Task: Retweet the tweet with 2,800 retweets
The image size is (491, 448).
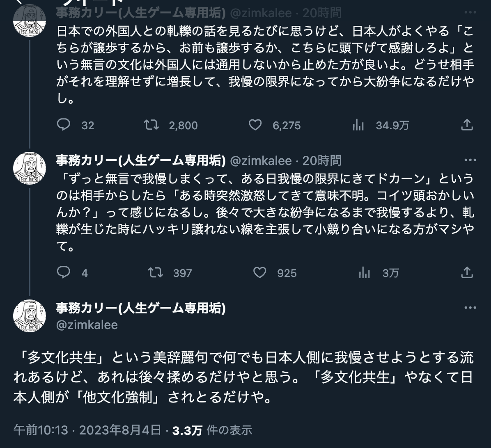Action: 152,125
